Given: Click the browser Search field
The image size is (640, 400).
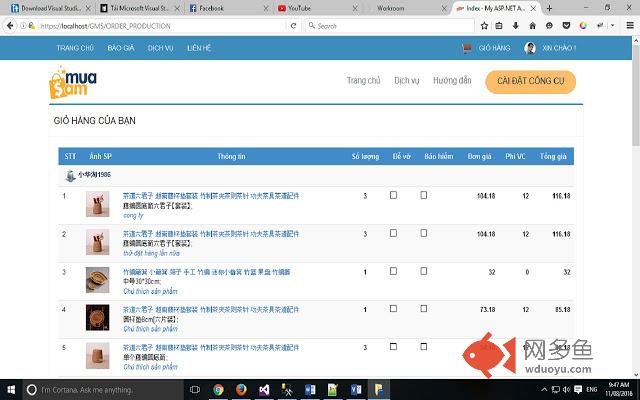Looking at the screenshot, I should click(x=390, y=26).
